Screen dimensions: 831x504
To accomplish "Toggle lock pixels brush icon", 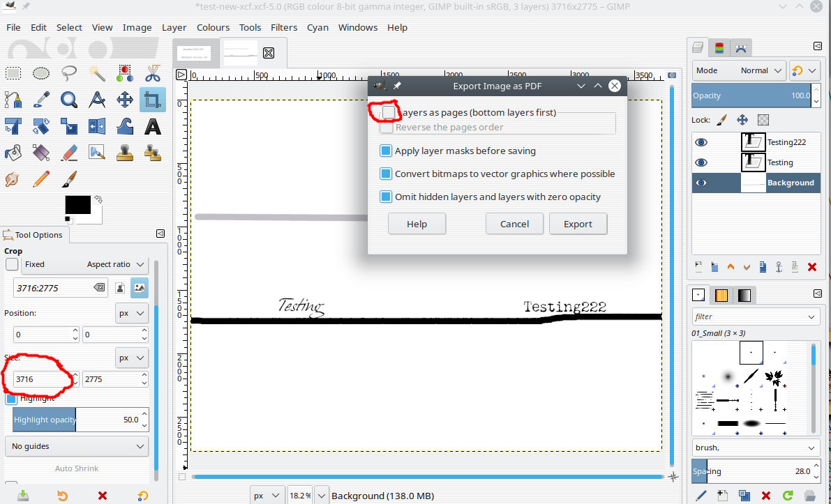I will coord(721,120).
